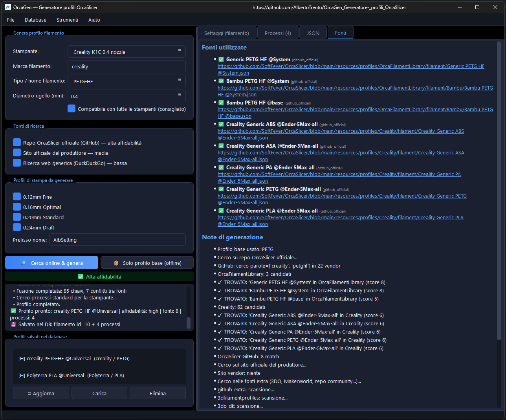506x420 pixels.
Task: Open the JSON tab
Action: [313, 33]
